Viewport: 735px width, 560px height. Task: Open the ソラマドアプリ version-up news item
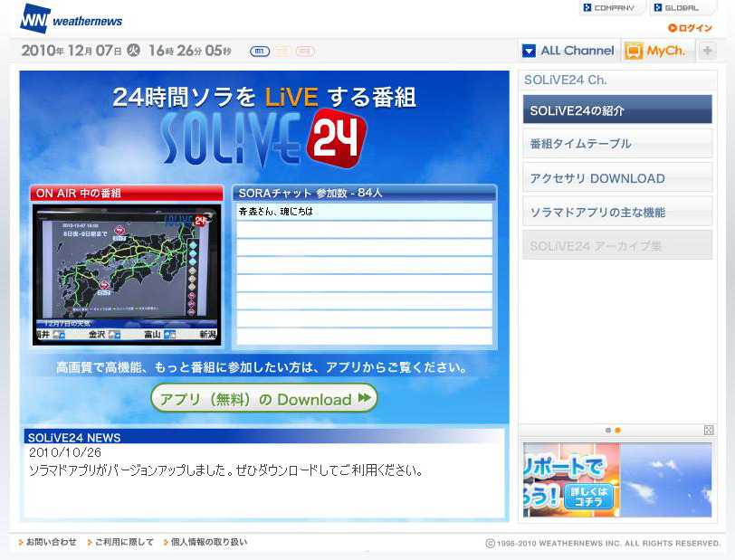[226, 470]
